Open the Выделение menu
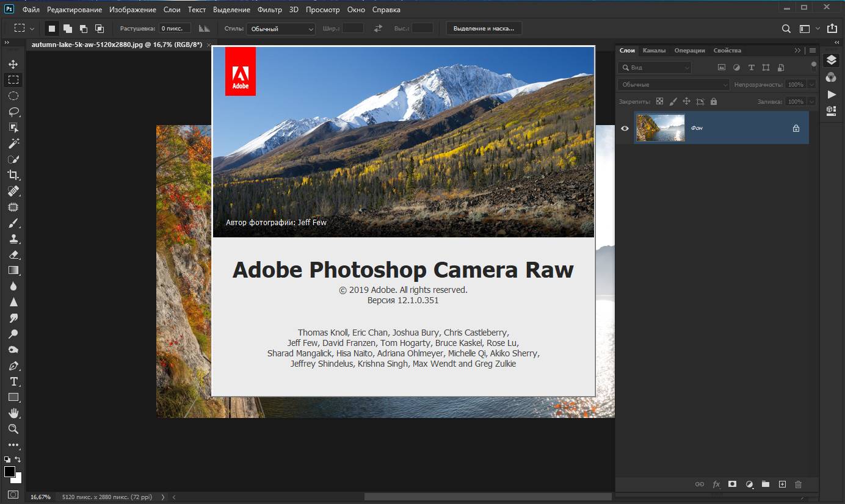This screenshot has width=845, height=504. (x=231, y=10)
